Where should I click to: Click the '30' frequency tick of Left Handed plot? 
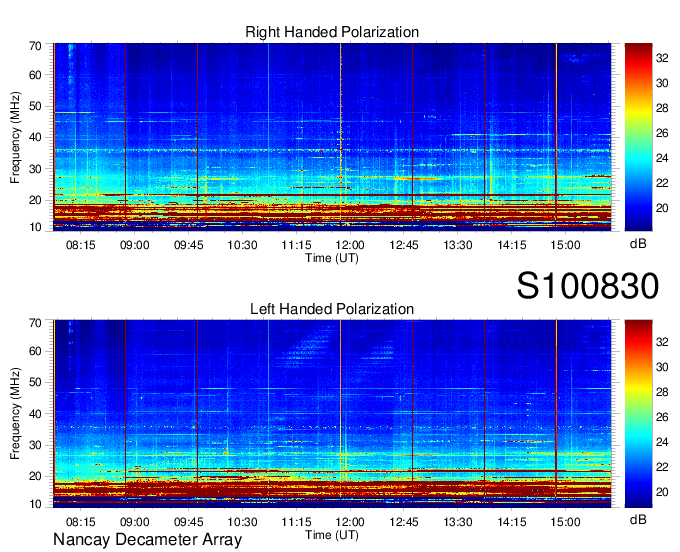pyautogui.click(x=35, y=445)
